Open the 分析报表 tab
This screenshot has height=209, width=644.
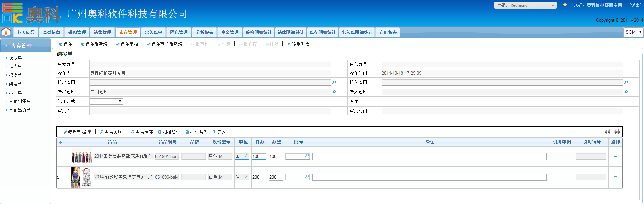coord(204,32)
